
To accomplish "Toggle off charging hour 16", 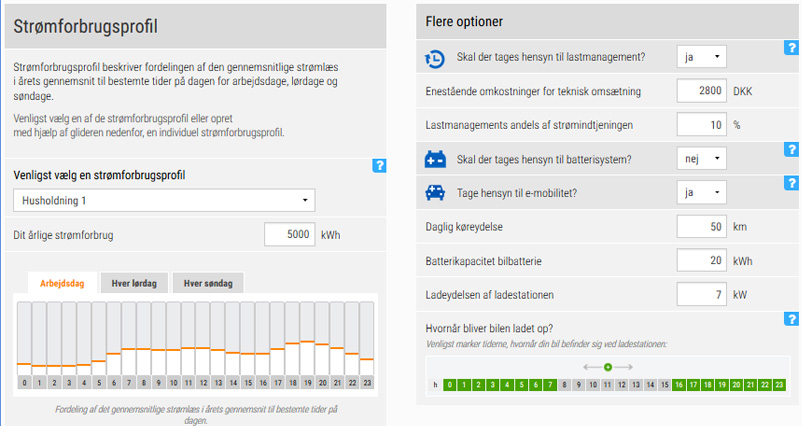I will tap(679, 385).
